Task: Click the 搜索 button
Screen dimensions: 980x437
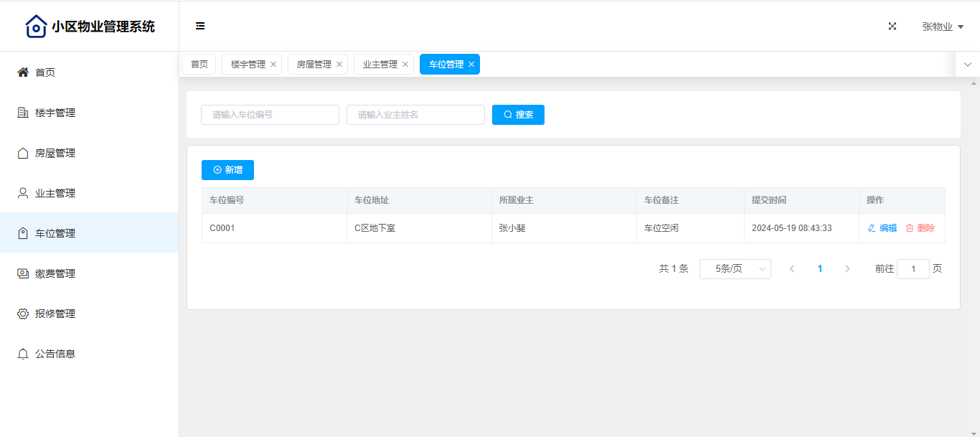Action: tap(518, 115)
